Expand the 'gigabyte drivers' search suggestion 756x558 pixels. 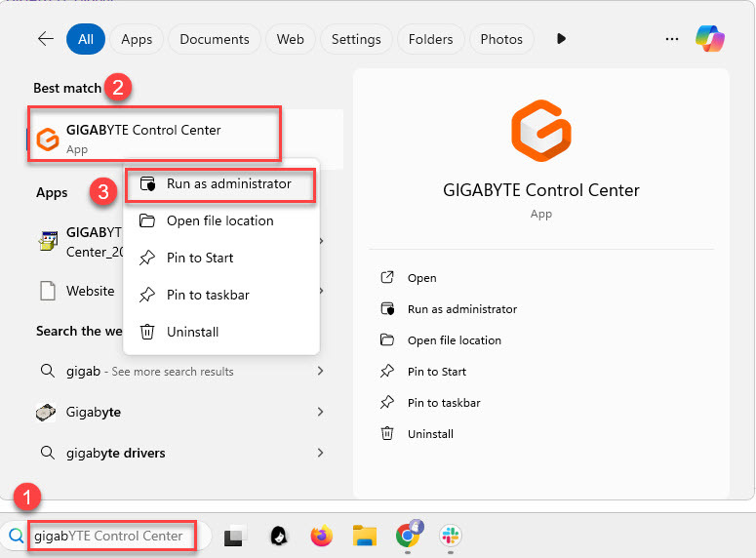pos(320,453)
